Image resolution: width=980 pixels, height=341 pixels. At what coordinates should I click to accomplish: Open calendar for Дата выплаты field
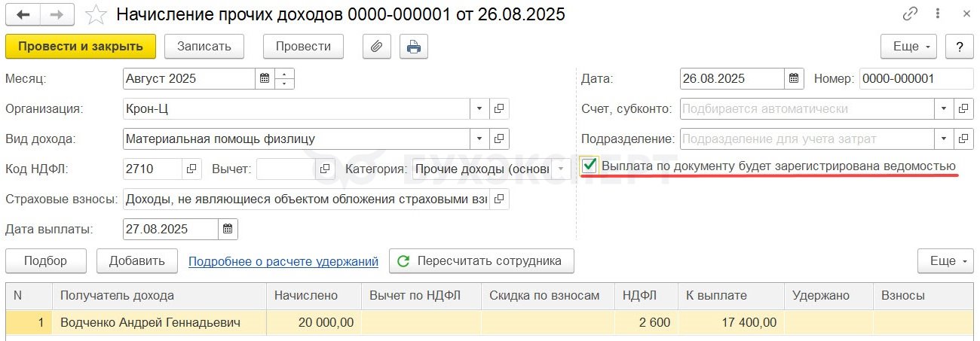[x=228, y=229]
